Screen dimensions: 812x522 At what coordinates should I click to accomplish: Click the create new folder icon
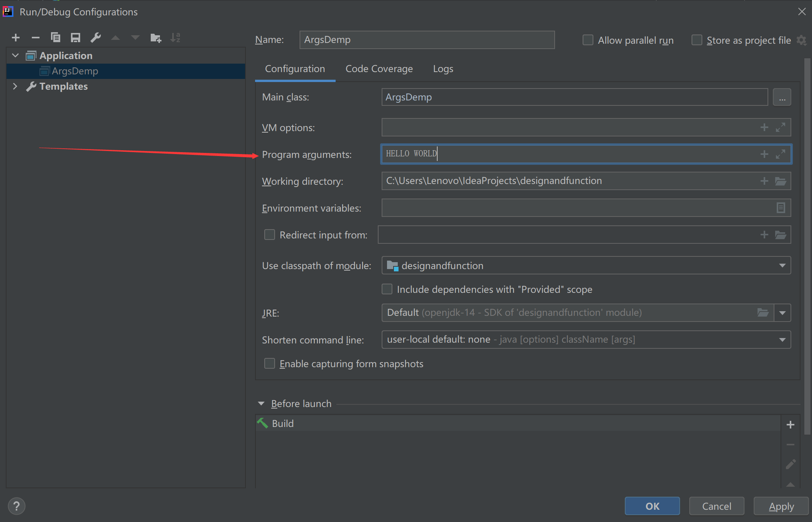click(155, 38)
